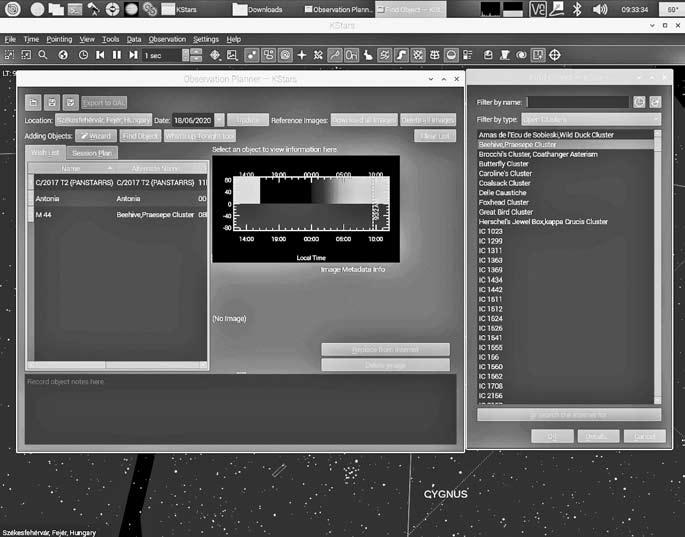The width and height of the screenshot is (685, 537).
Task: Click the Zoom Out toolbar icon
Action: point(26,55)
